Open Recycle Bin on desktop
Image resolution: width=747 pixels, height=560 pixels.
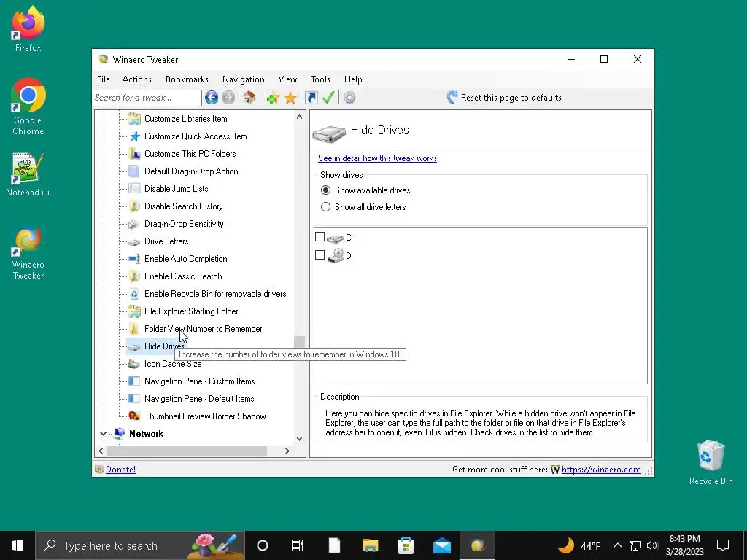(x=711, y=463)
